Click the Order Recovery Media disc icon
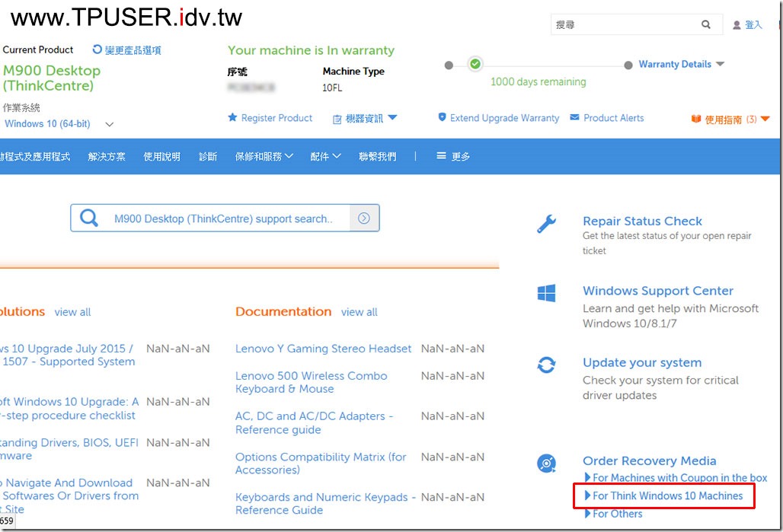Viewport: 783px width, 532px height. tap(546, 463)
